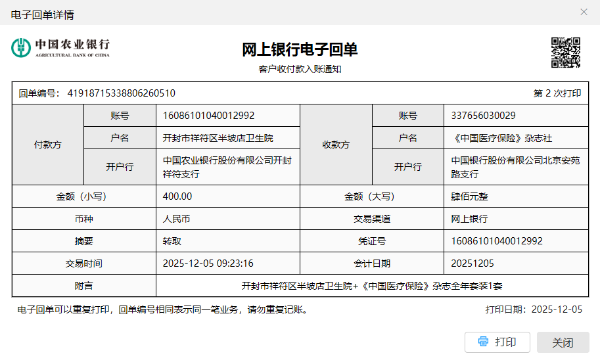
Task: Select the 凭证号 value cell
Action: [x=497, y=241]
